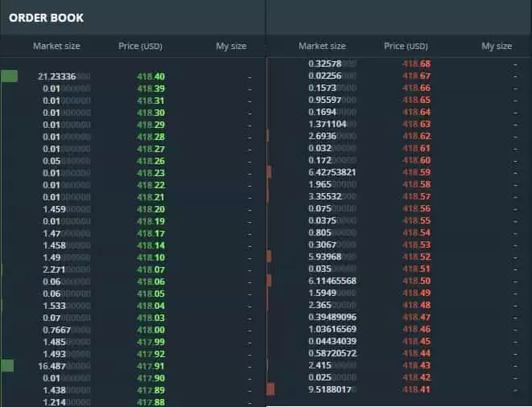The image size is (532, 407).
Task: Click the 16.487 bid market size
Action: [x=60, y=366]
